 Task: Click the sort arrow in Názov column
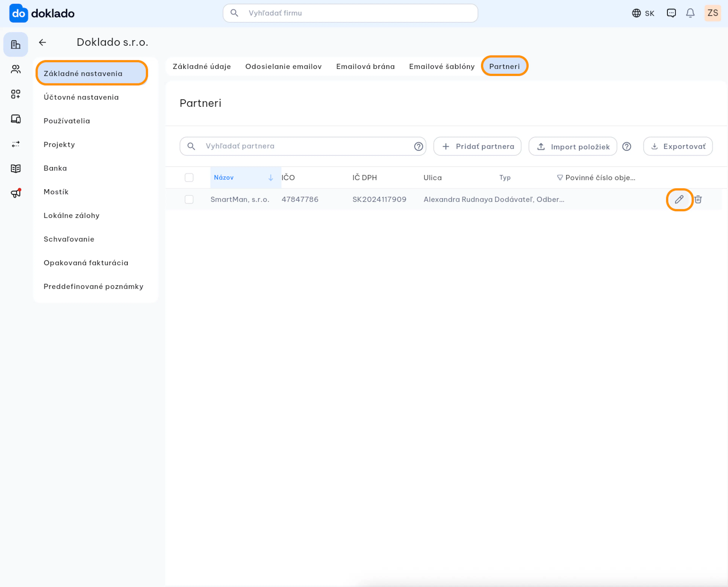tap(271, 178)
